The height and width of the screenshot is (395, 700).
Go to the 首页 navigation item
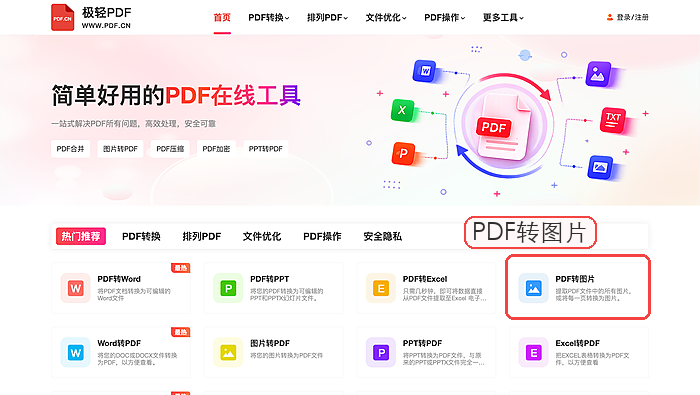(x=222, y=17)
